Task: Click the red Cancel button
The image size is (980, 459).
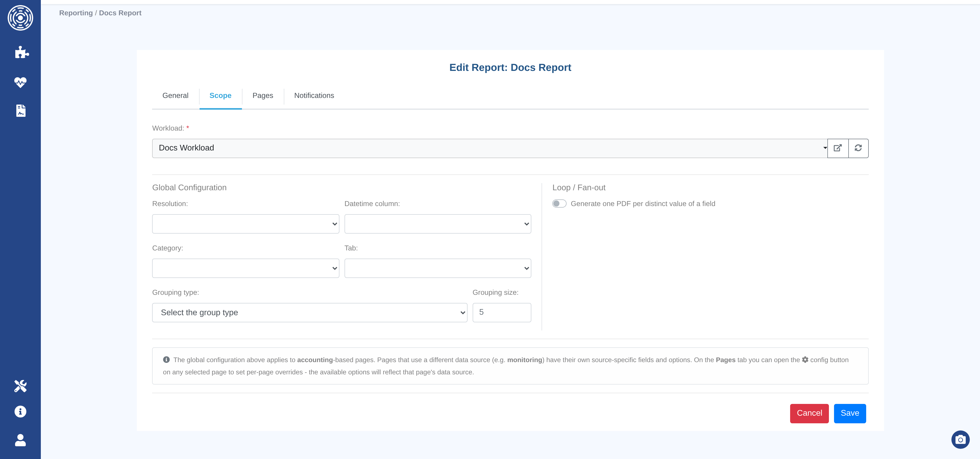Action: [809, 413]
